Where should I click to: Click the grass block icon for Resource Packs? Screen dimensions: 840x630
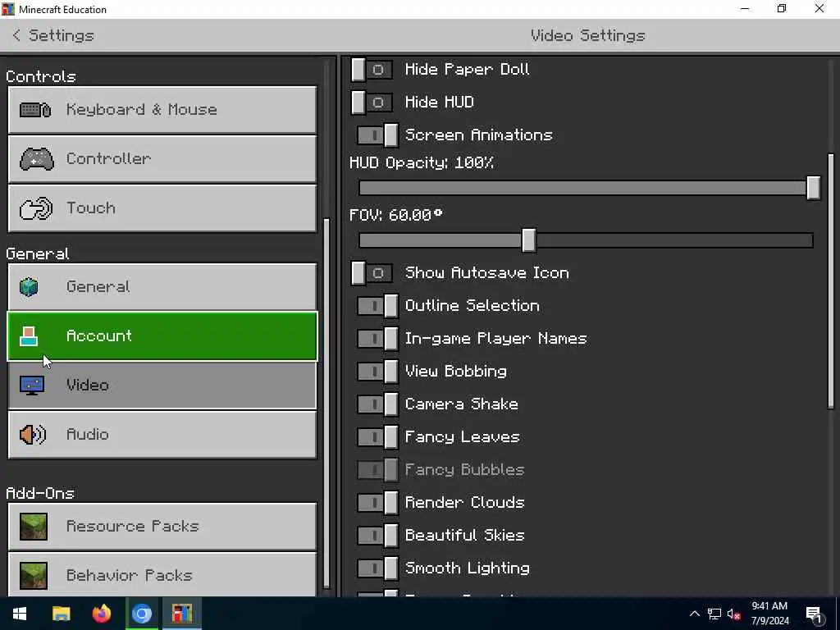click(33, 526)
